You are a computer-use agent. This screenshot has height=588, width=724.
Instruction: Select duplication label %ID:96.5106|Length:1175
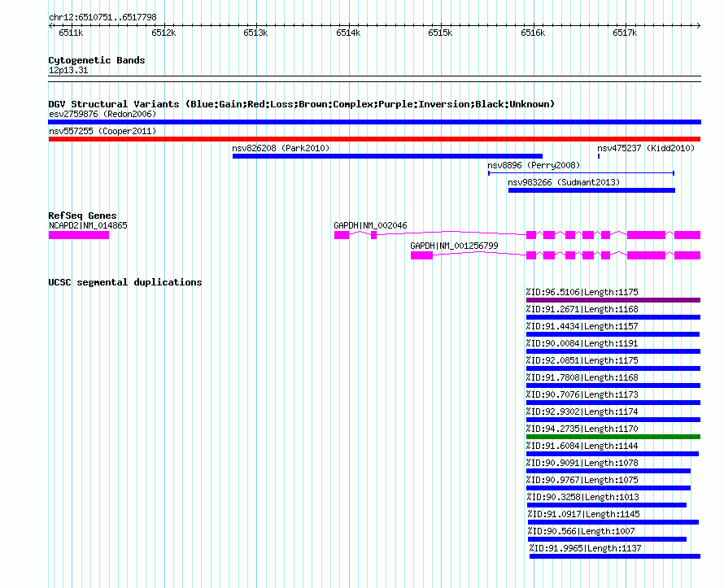(582, 292)
